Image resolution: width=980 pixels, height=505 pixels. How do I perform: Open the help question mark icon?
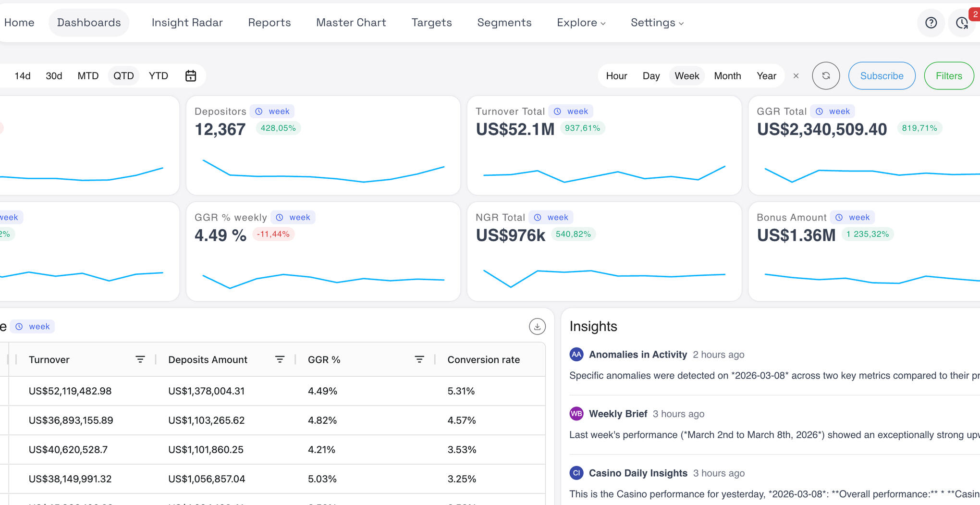(931, 23)
